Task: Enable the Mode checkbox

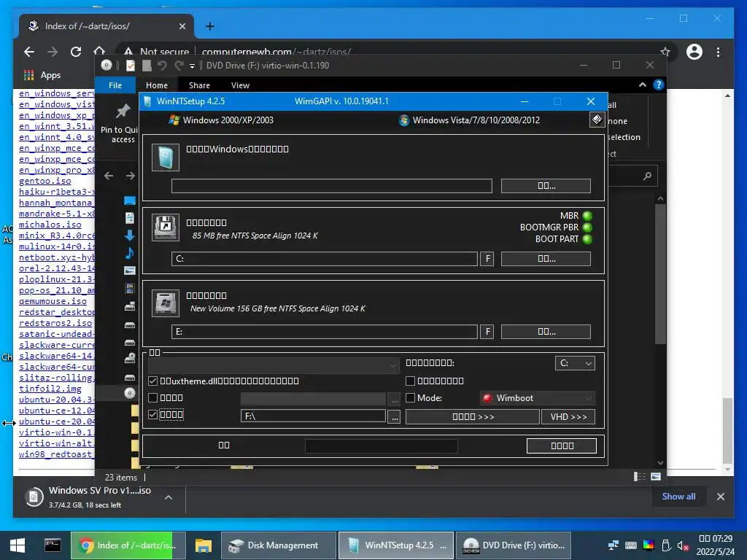Action: pyautogui.click(x=410, y=397)
